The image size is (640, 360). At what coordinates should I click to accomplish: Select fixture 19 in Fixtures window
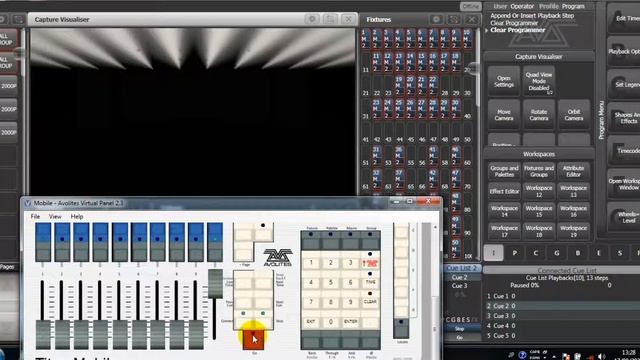tap(400, 86)
